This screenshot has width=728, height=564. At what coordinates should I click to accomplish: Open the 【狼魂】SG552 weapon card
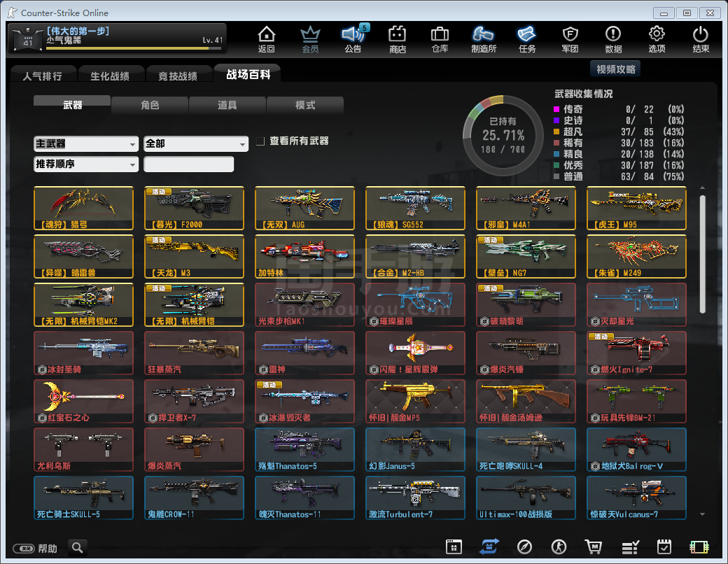pyautogui.click(x=415, y=208)
